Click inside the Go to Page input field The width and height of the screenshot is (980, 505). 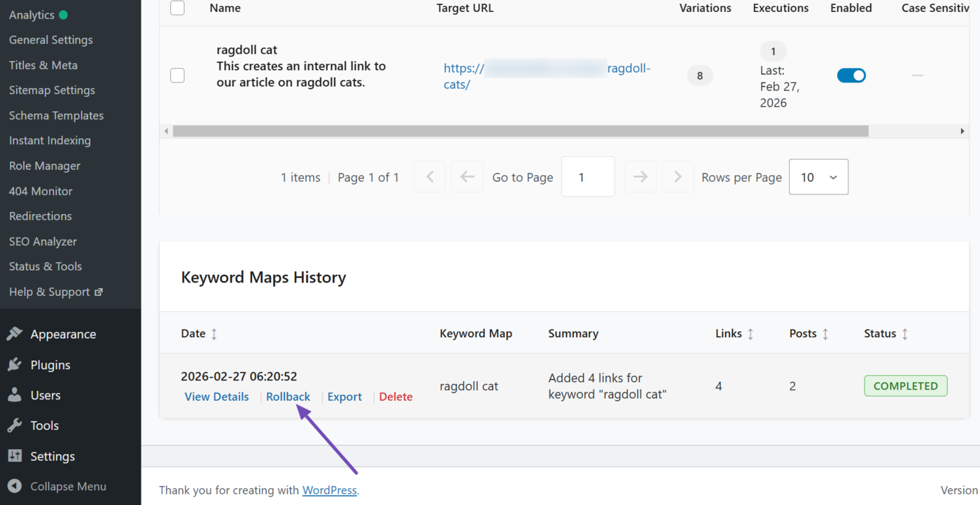pos(588,176)
